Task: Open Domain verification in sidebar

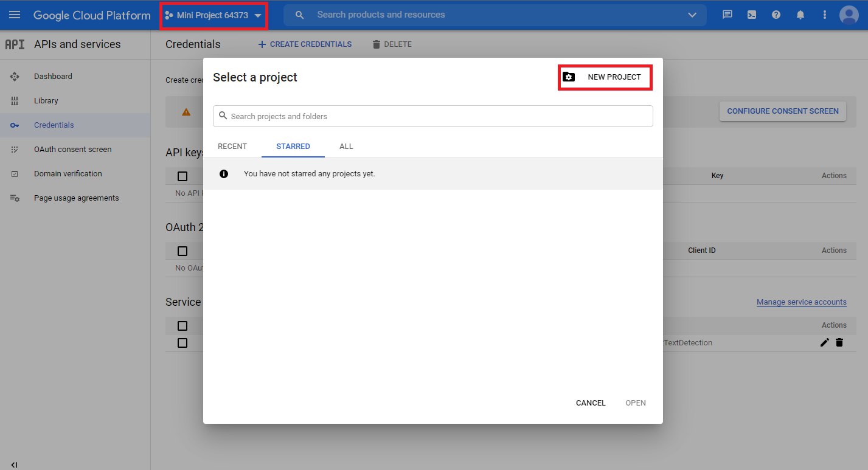Action: pyautogui.click(x=68, y=174)
